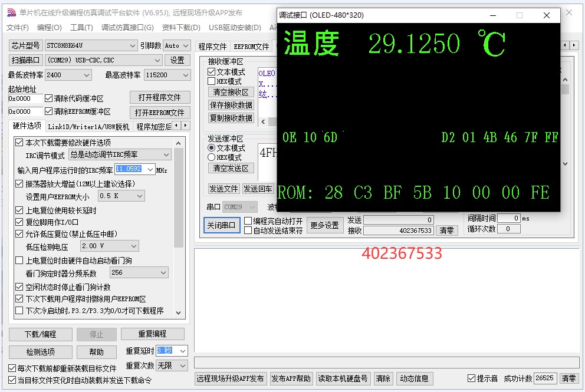Viewport: 585px width, 392px height.
Task: Click the 关闭串口 button
Action: 222,225
